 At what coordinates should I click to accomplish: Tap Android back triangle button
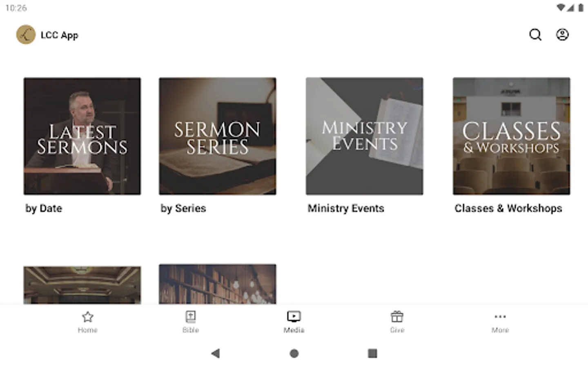216,353
